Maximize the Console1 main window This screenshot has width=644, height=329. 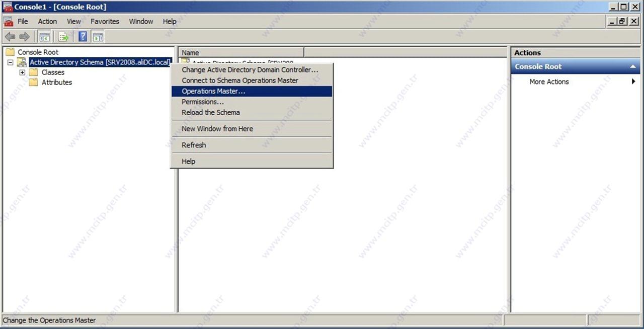click(624, 7)
